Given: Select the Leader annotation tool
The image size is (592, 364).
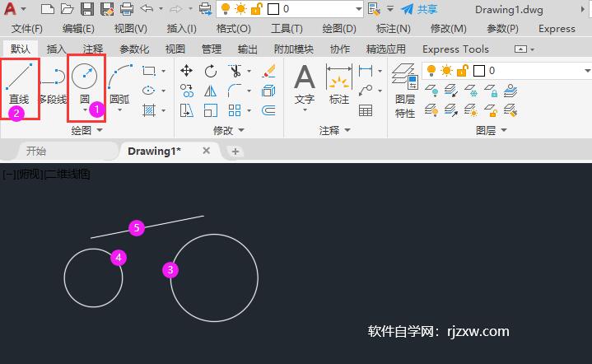Looking at the screenshot, I should pos(365,91).
